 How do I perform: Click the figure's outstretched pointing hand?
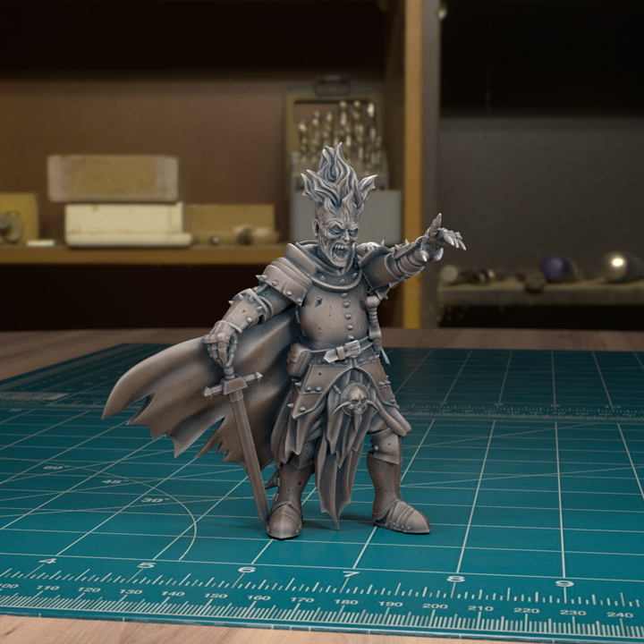(443, 238)
